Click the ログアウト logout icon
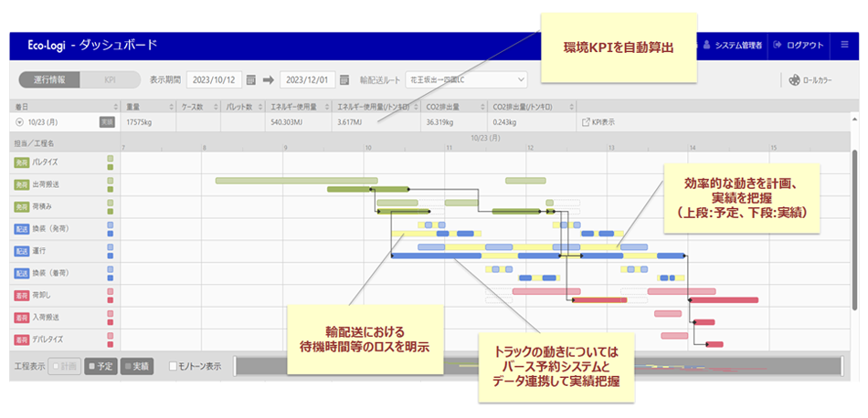 pos(778,45)
